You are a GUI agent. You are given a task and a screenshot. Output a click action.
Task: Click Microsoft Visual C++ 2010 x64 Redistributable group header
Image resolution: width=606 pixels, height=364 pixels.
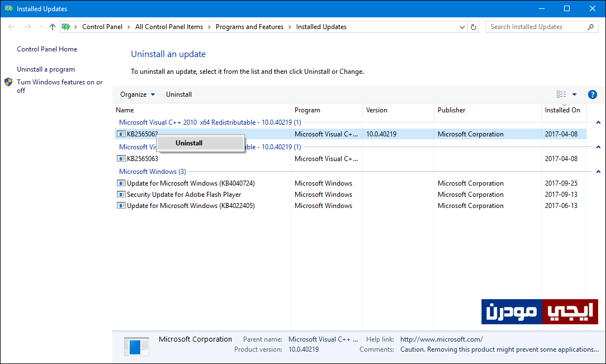[210, 122]
